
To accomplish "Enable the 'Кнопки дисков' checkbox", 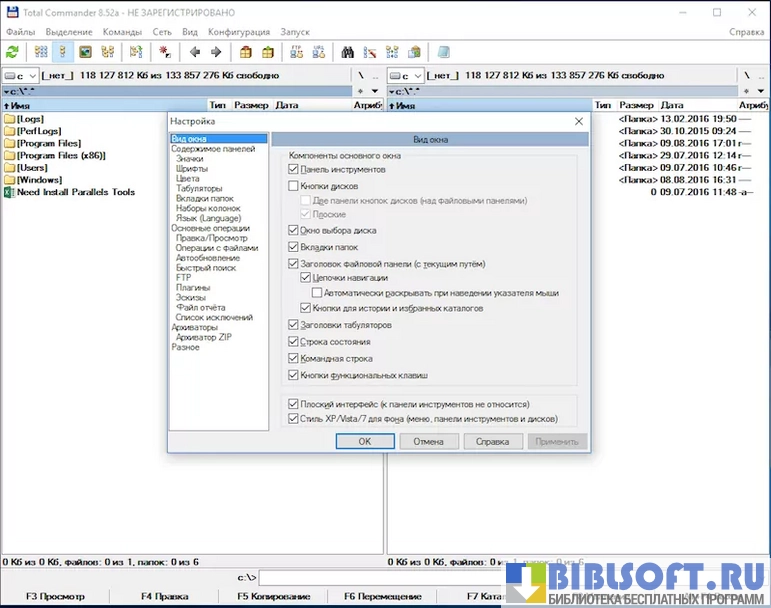I will [x=294, y=186].
